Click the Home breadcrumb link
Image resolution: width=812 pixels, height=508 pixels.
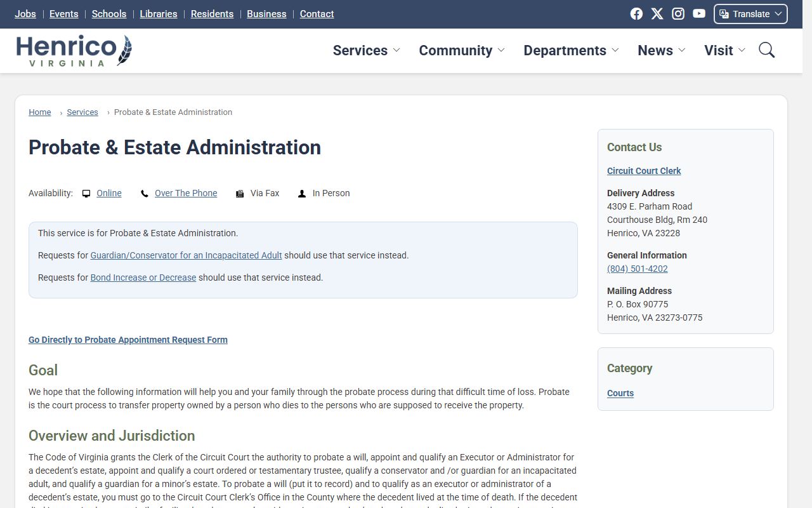tap(40, 112)
